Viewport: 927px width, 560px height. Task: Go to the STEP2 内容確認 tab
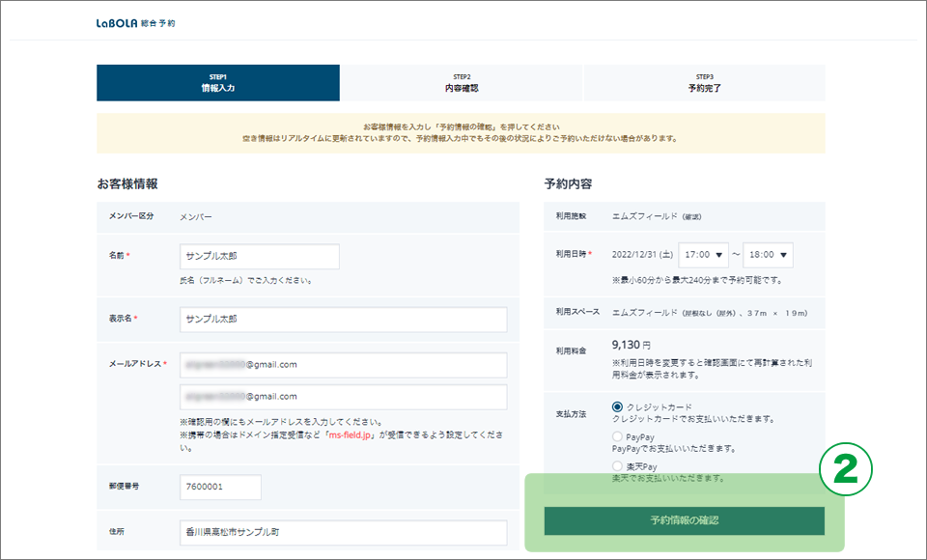(x=462, y=83)
